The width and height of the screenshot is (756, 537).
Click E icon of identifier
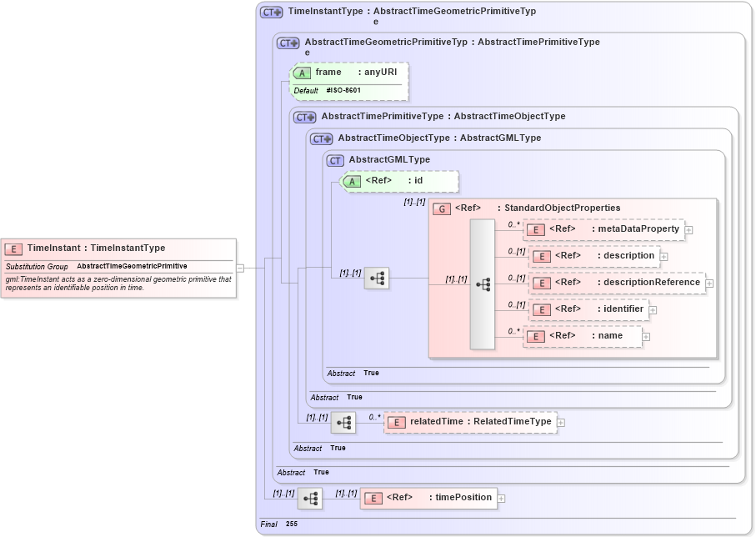[x=542, y=309]
